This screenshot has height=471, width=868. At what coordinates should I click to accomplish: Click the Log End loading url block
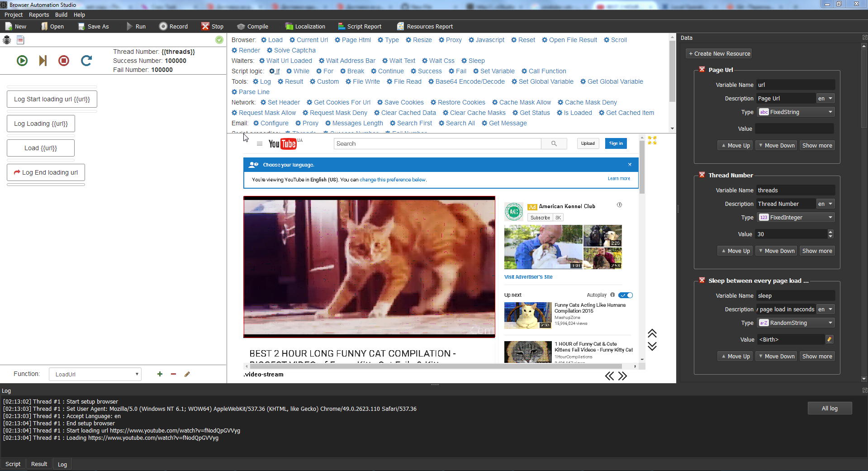(46, 172)
